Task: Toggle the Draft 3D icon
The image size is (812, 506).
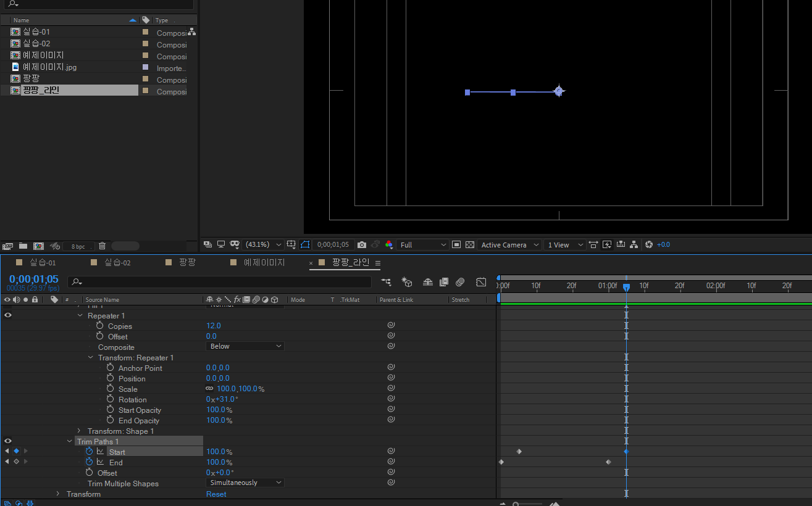Action: tap(407, 282)
